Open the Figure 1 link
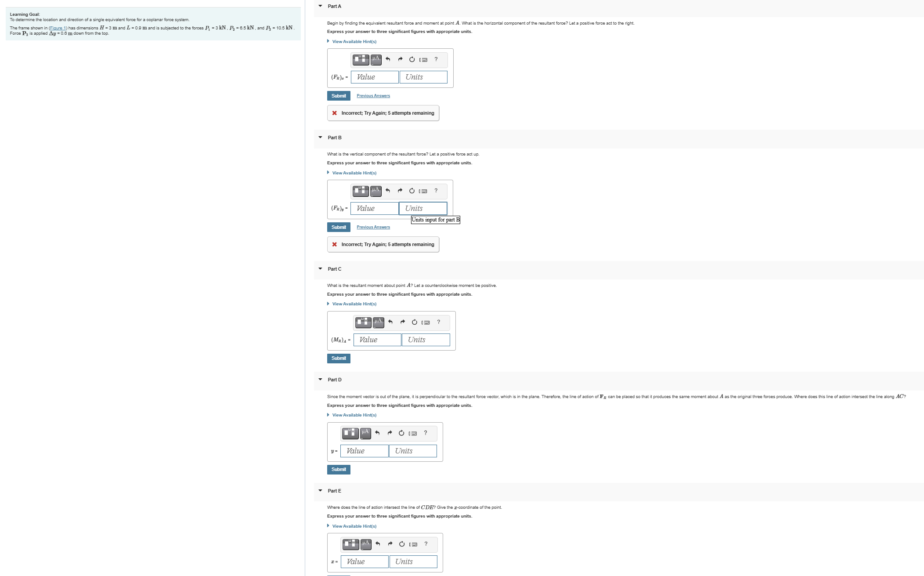Image resolution: width=924 pixels, height=576 pixels. tap(57, 27)
